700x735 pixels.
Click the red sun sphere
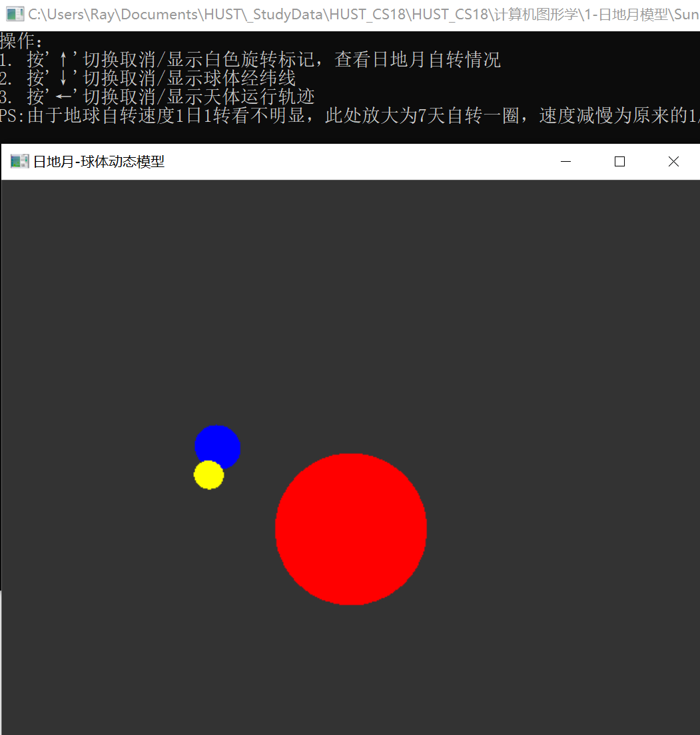(x=351, y=529)
